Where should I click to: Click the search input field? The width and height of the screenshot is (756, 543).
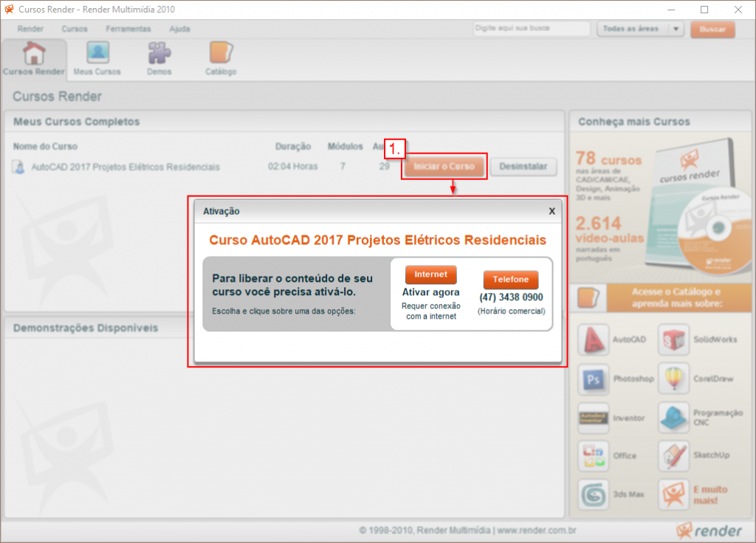pyautogui.click(x=530, y=28)
